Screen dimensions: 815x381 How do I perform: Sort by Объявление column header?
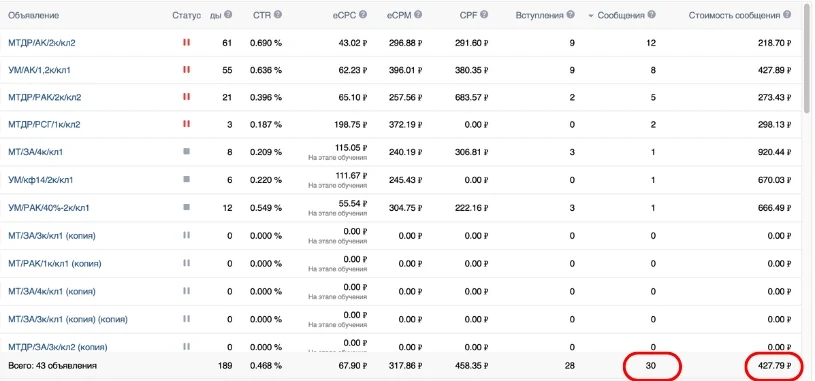click(33, 15)
